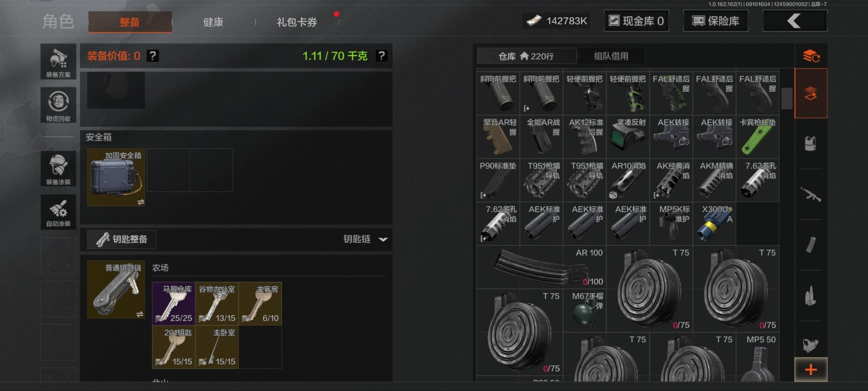This screenshot has width=868, height=391.
Task: Swap the 加固安全箱 secure container
Action: [141, 202]
